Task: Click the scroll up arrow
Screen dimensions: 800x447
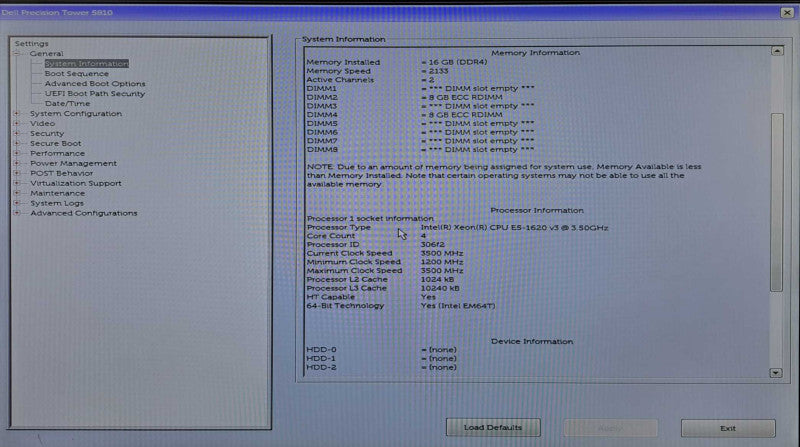Action: pos(777,51)
